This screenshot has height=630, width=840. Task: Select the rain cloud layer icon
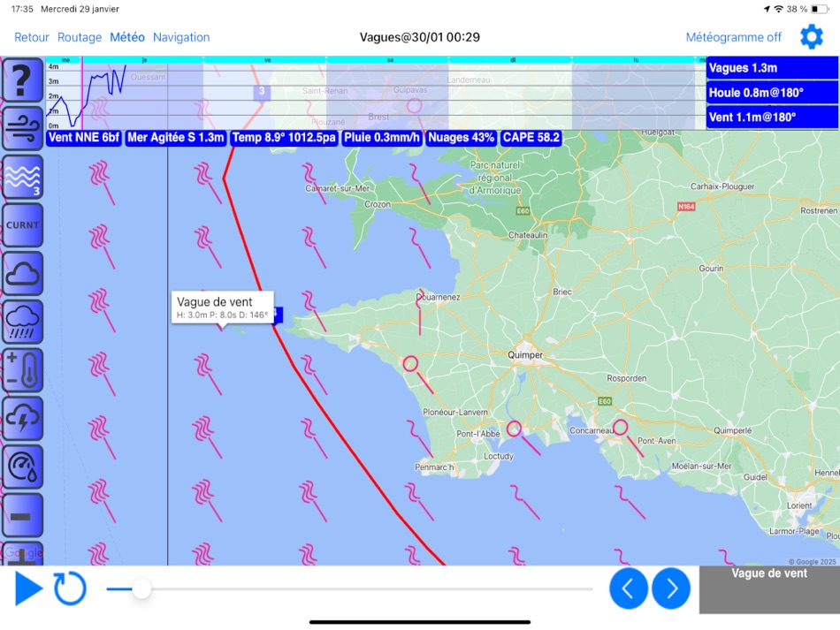(22, 322)
